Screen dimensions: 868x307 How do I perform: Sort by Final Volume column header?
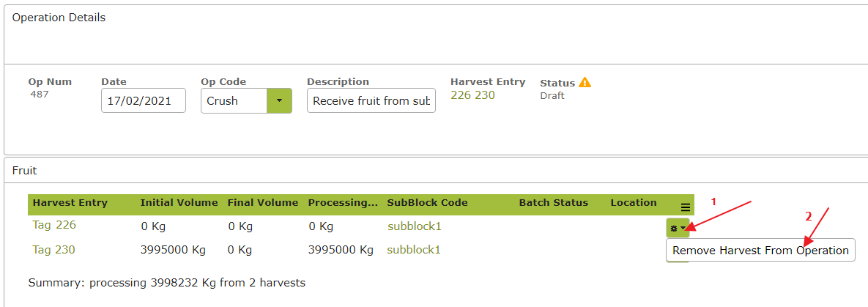click(x=263, y=203)
